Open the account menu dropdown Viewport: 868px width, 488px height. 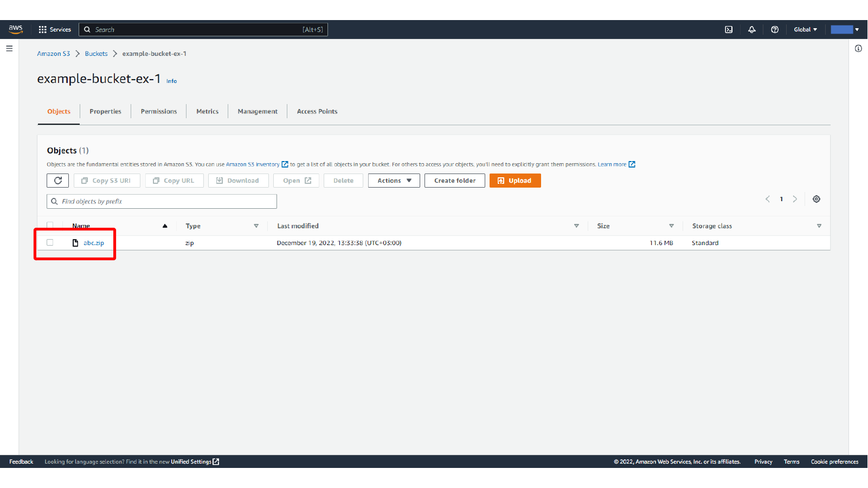[x=845, y=29]
